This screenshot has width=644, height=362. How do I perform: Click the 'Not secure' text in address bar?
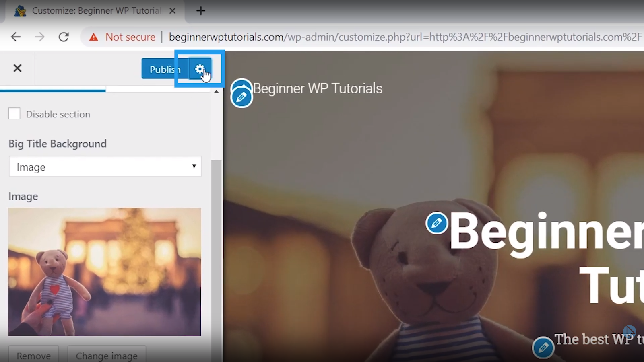[x=130, y=37]
